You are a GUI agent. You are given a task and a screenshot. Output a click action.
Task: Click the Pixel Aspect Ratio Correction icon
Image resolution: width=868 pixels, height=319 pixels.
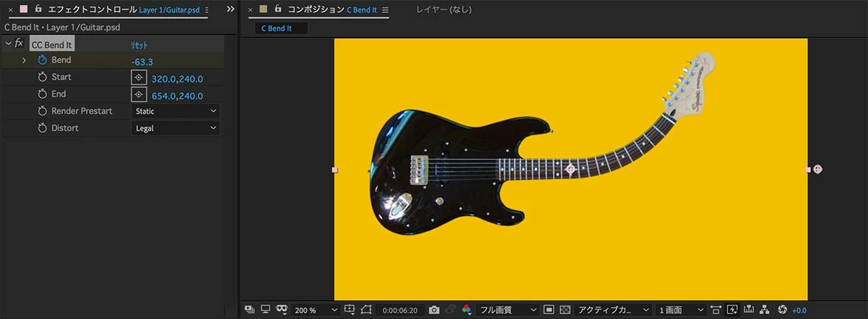click(716, 309)
